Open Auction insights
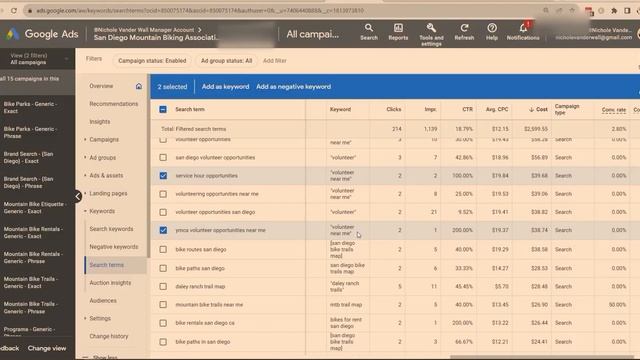Screen dimensions: 640x360 pyautogui.click(x=110, y=283)
